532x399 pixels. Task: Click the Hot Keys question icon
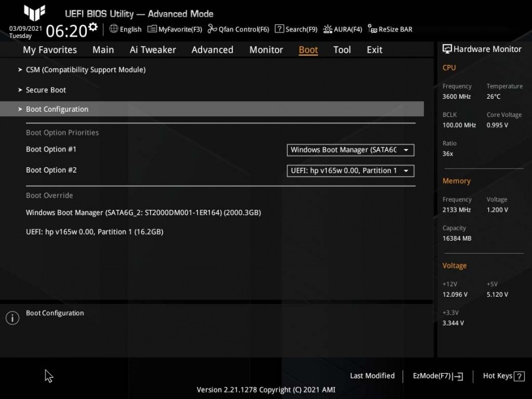519,376
